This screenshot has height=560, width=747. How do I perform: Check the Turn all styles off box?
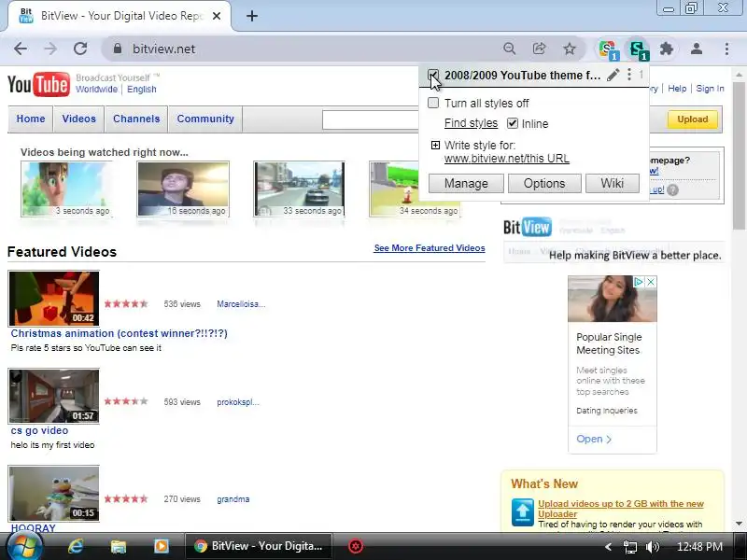click(433, 103)
